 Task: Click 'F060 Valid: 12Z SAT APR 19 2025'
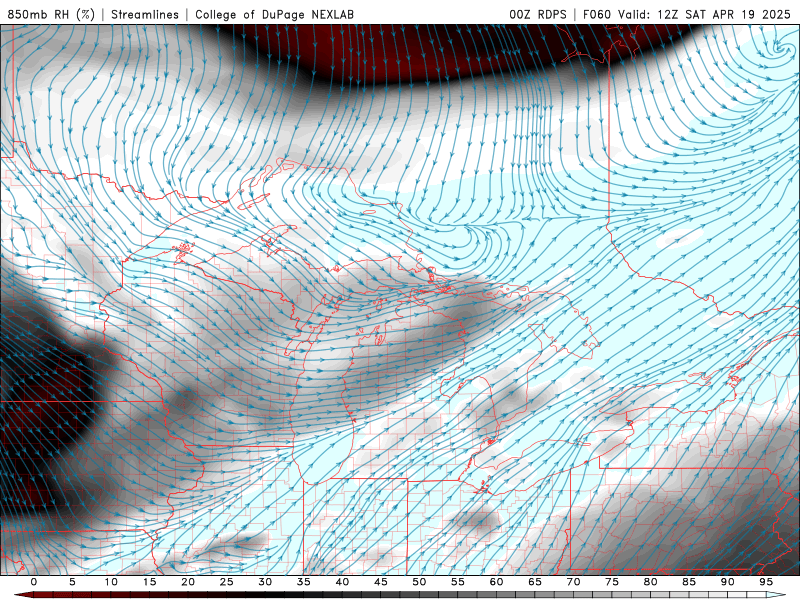point(687,14)
